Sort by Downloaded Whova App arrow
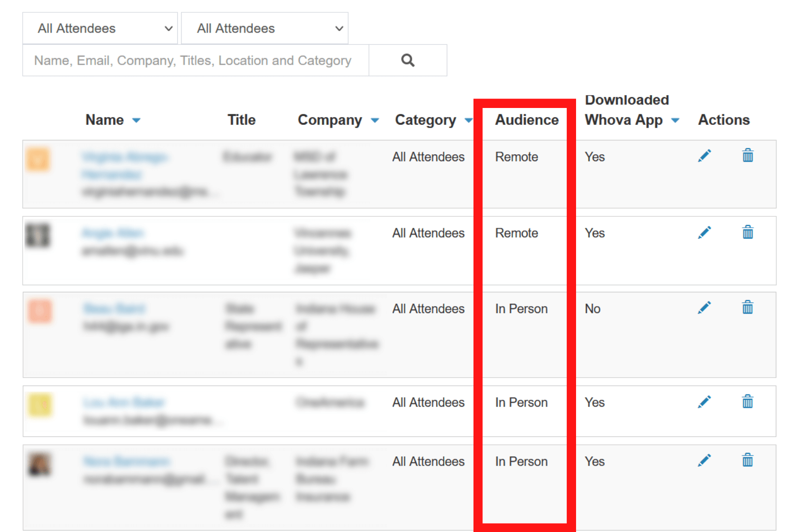The width and height of the screenshot is (798, 532). [x=675, y=120]
